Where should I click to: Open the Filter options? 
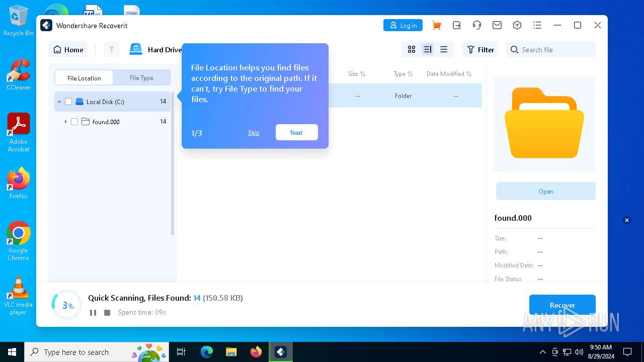click(x=480, y=49)
